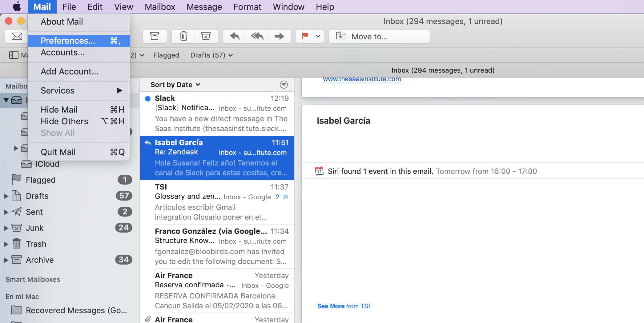Toggle the mailbox list sidebar icon
This screenshot has width=644, height=323.
point(14,55)
